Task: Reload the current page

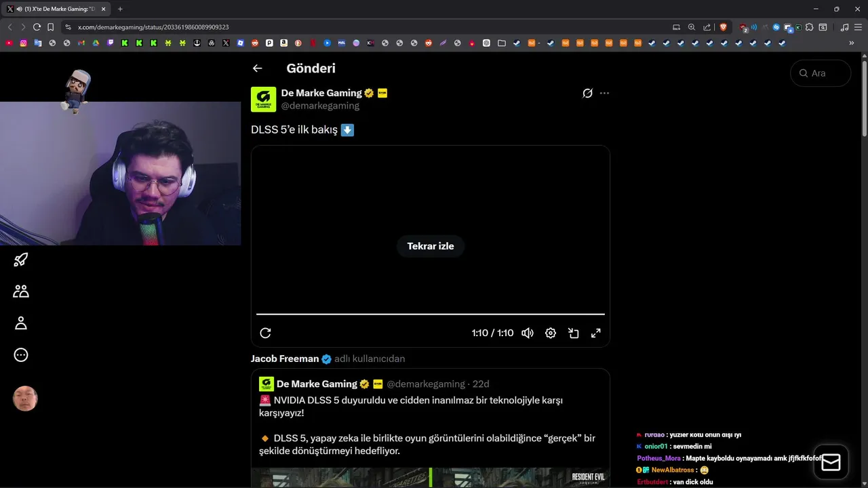Action: [x=37, y=27]
